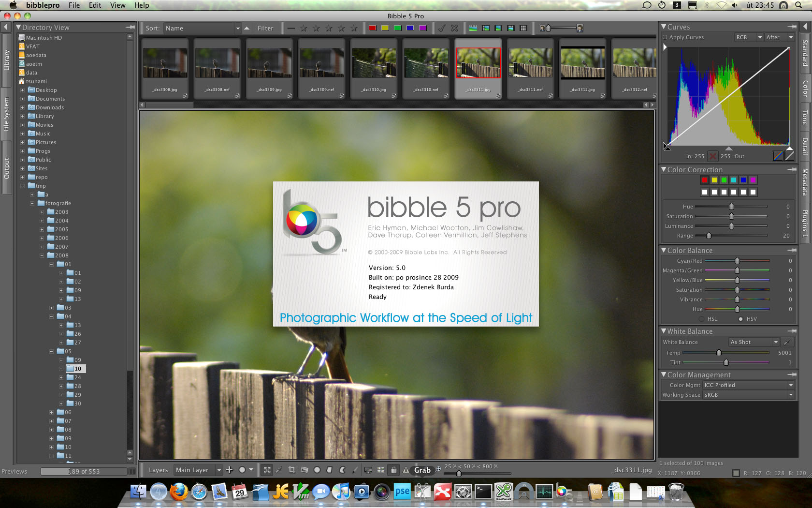Expand the 2007 folder in directory tree

(x=42, y=247)
